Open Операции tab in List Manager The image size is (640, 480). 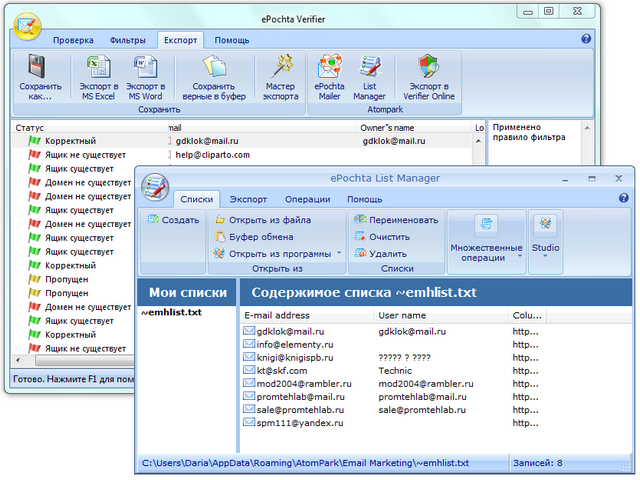click(308, 200)
